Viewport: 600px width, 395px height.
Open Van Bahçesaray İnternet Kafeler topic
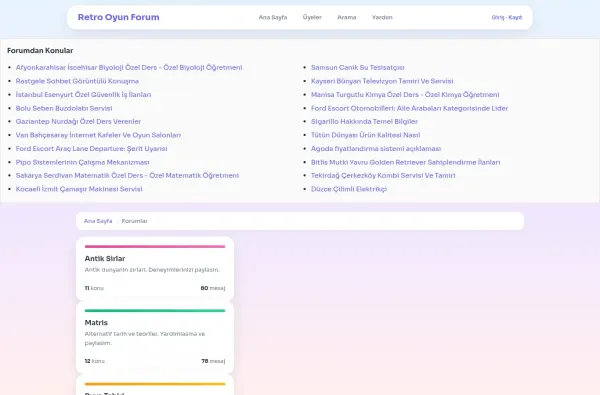point(98,135)
